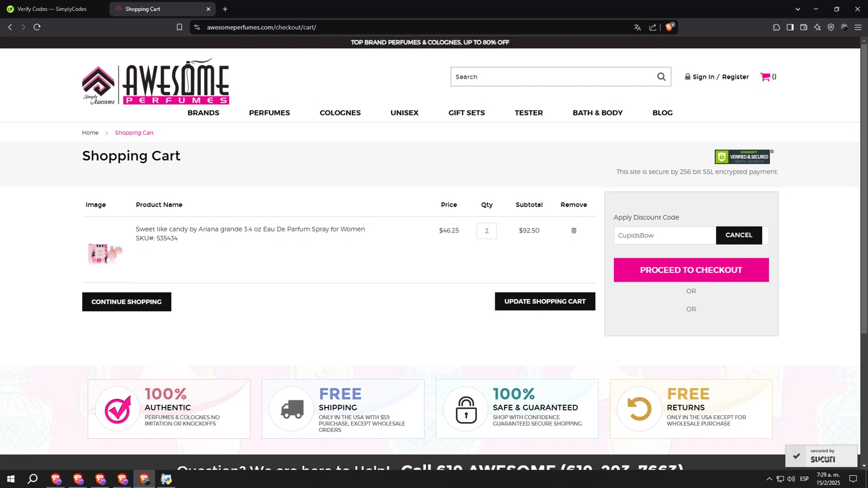Click the $92.50 subtotal value
The image size is (868, 488).
click(529, 231)
